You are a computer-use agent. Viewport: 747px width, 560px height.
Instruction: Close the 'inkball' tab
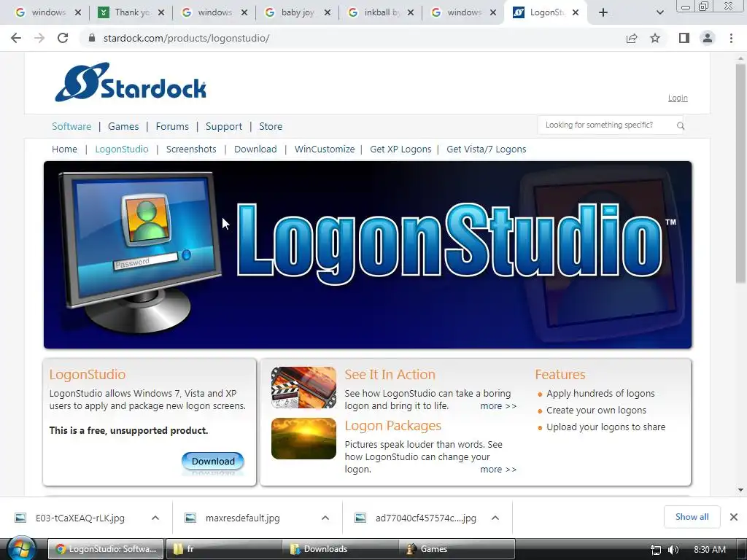410,12
